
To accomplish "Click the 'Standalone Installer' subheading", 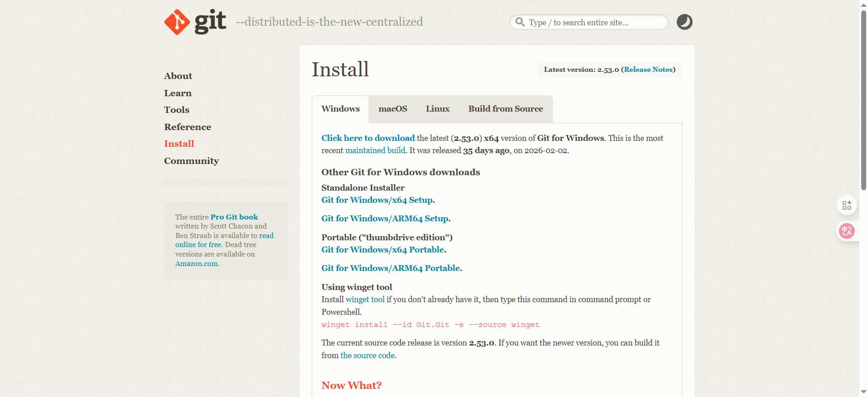I will (x=363, y=188).
